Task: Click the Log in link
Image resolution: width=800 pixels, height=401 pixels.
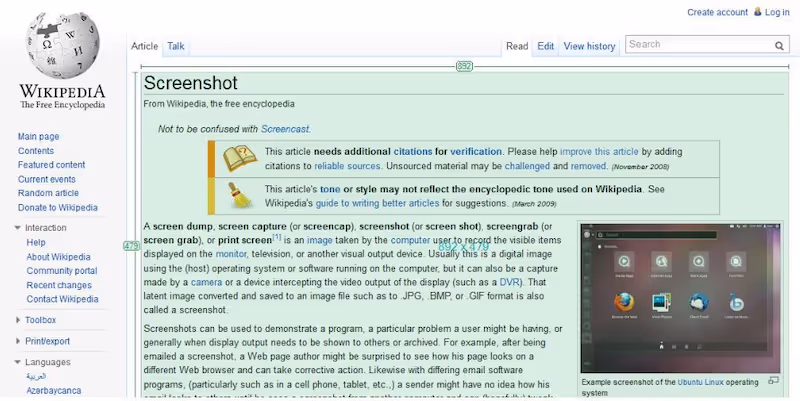Action: [x=777, y=12]
